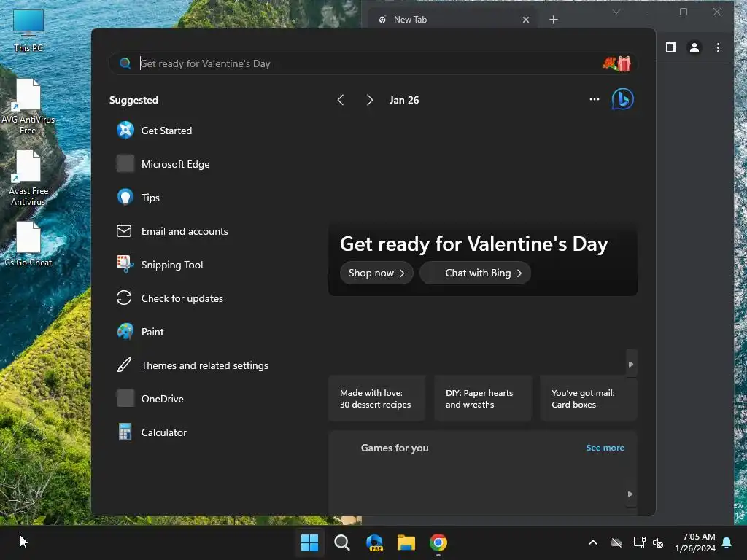Open File Explorer on taskbar
Viewport: 747px width, 560px height.
406,542
